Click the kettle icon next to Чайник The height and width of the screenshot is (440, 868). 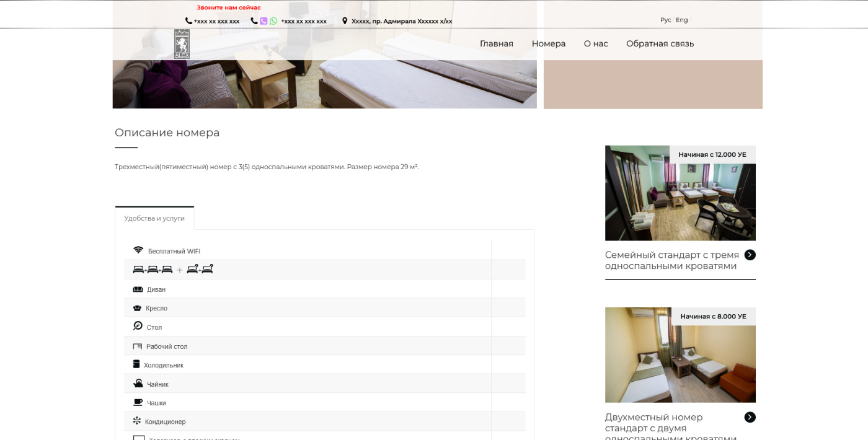[138, 384]
